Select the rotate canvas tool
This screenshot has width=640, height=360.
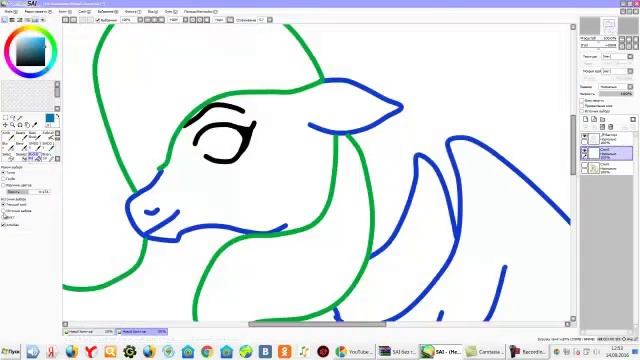(x=20, y=124)
